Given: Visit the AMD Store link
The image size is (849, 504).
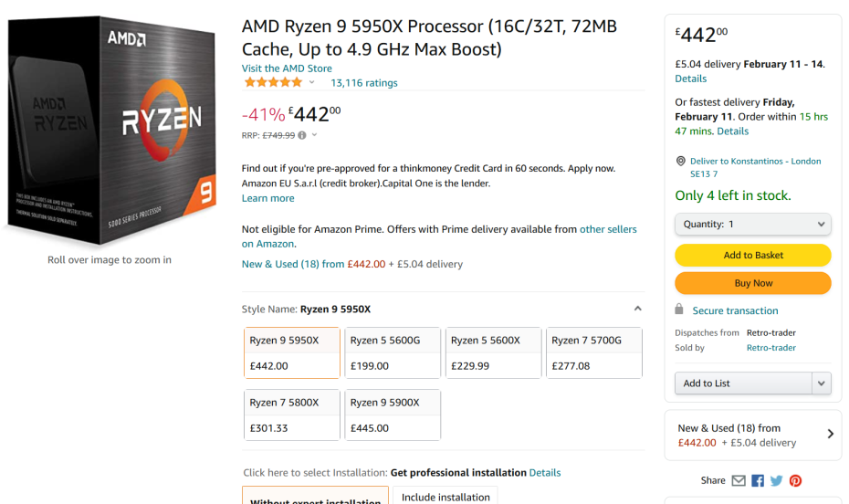Looking at the screenshot, I should pyautogui.click(x=287, y=68).
